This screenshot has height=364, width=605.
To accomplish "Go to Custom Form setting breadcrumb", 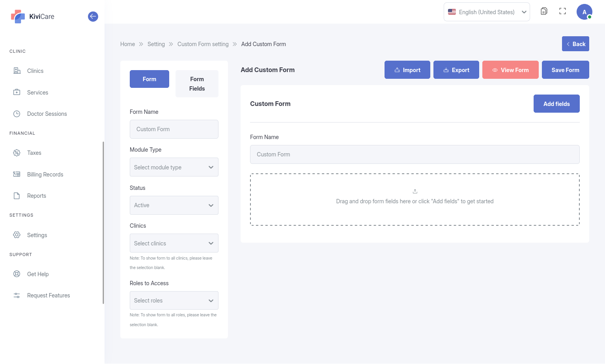I will click(203, 44).
